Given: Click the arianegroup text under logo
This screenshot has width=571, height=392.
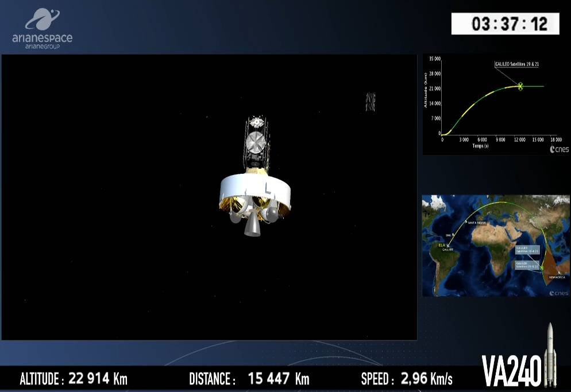Looking at the screenshot, I should 43,46.
